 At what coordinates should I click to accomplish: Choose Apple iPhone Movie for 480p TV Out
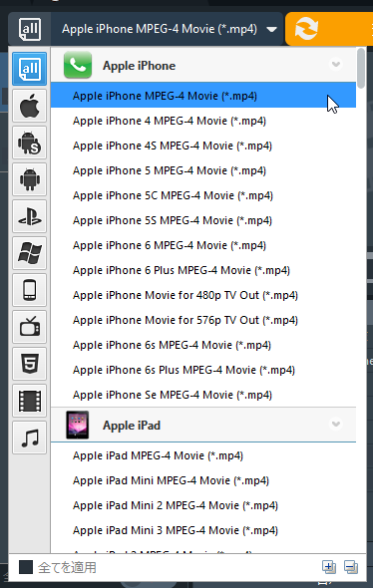click(203, 295)
